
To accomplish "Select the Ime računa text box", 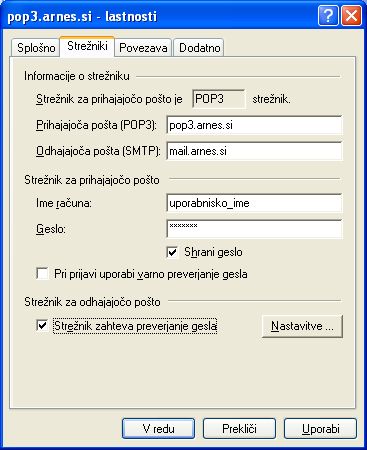I will pyautogui.click(x=254, y=203).
